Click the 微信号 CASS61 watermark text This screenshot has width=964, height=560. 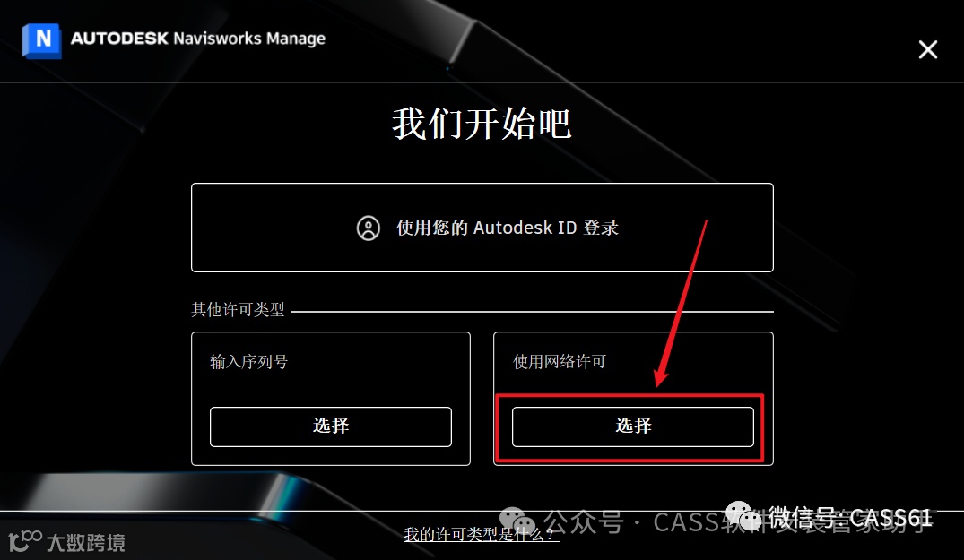coord(850,518)
